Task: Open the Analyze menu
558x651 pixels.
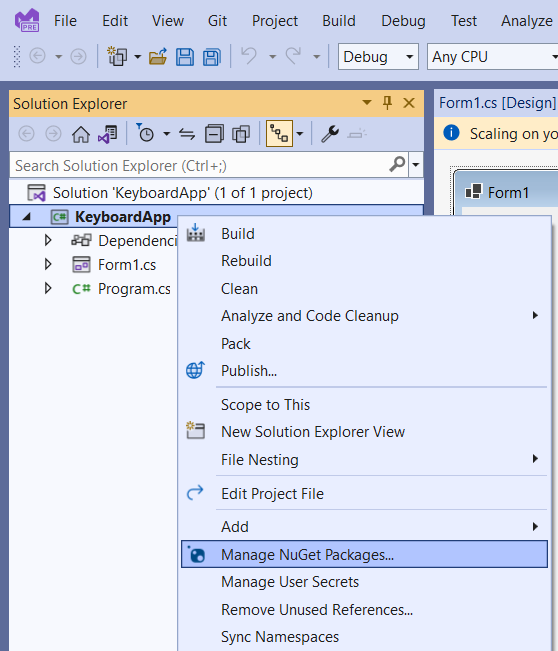Action: click(x=526, y=21)
